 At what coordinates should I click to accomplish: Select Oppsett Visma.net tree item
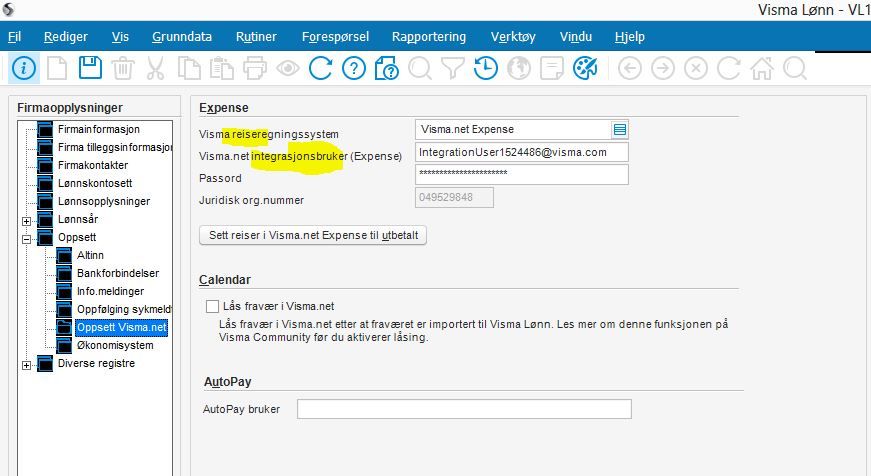[121, 327]
